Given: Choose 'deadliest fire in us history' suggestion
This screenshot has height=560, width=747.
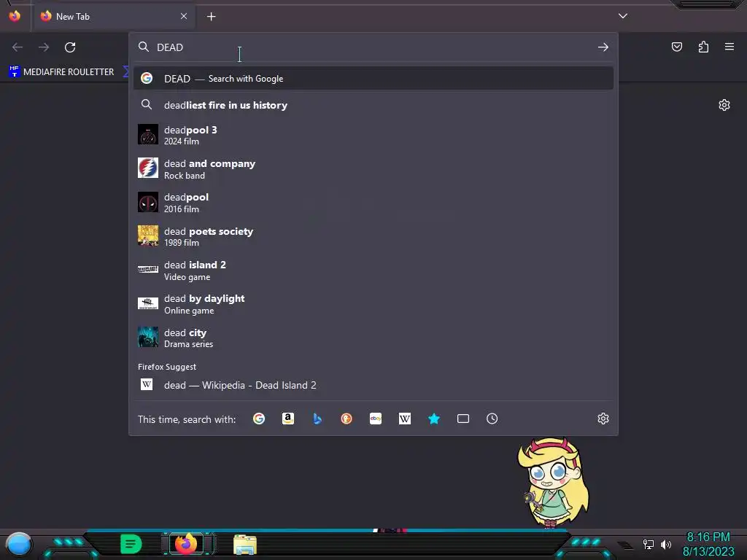Looking at the screenshot, I should 373,105.
